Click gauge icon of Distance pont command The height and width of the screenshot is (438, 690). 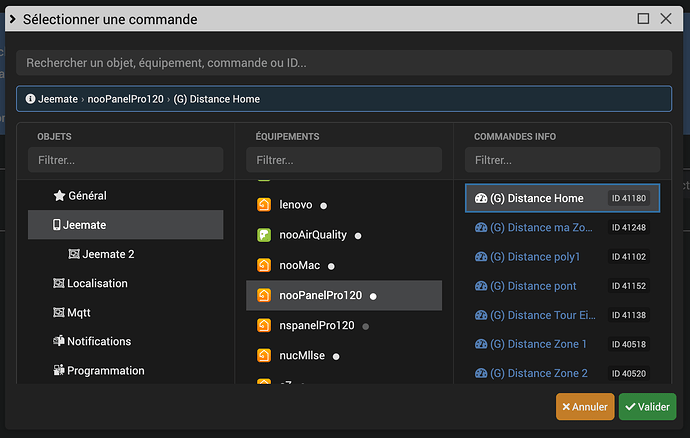tap(481, 286)
